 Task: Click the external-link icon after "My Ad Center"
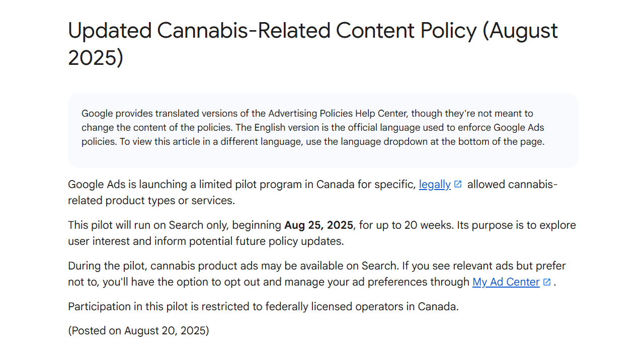pos(547,282)
